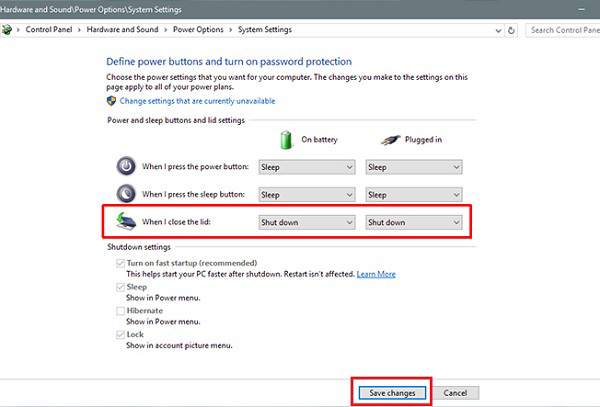Expand chevron after Control Panel breadcrumb
Screen dimensions: 600x407
pyautogui.click(x=79, y=30)
